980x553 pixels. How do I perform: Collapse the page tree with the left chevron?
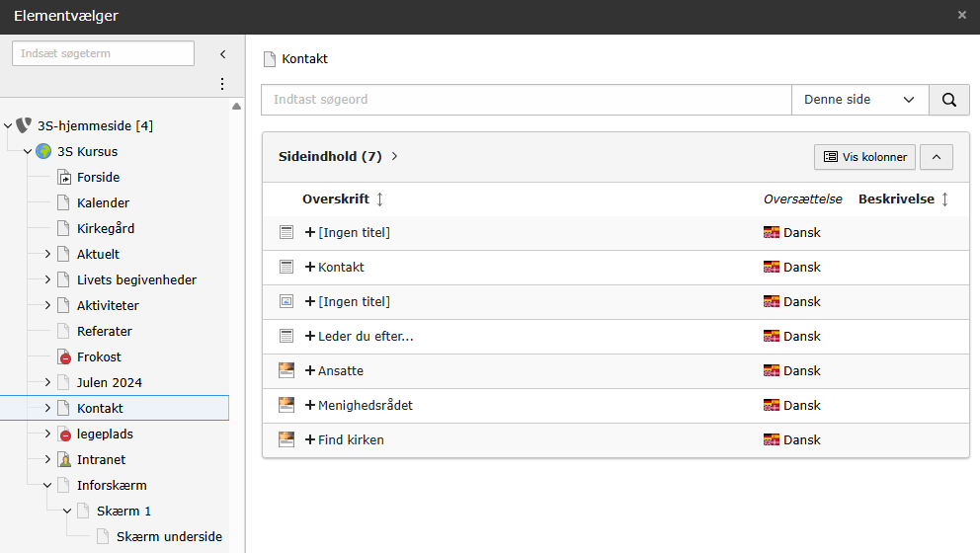[x=222, y=53]
